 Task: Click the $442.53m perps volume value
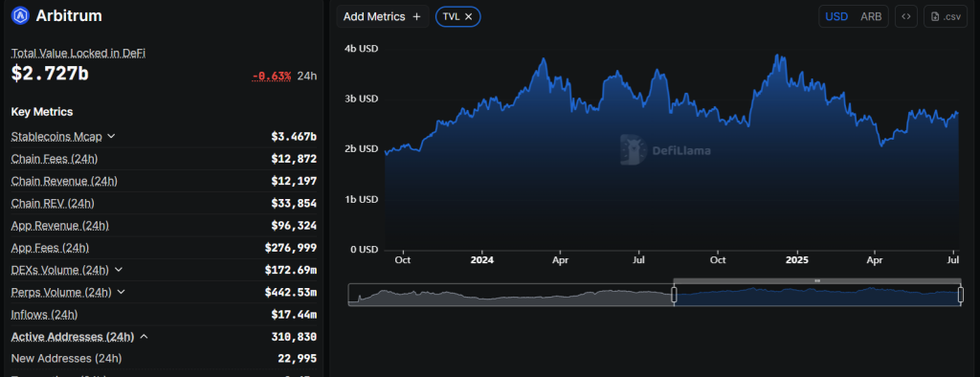click(291, 292)
